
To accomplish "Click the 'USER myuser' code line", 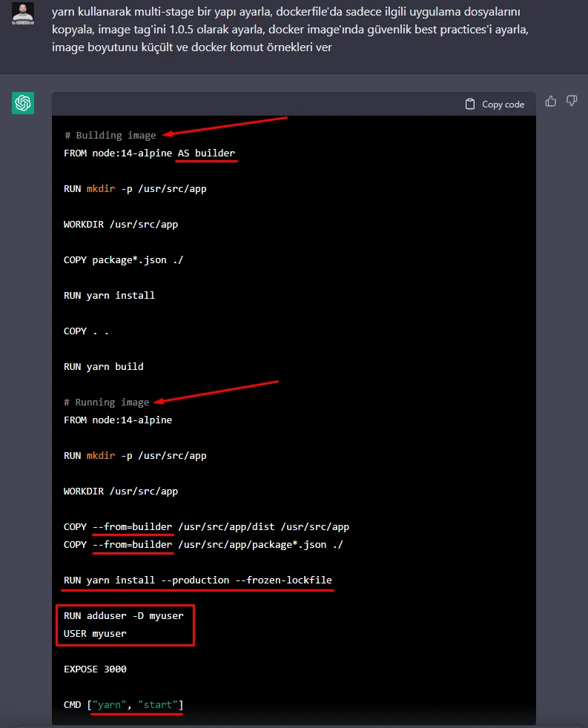I will 95,634.
